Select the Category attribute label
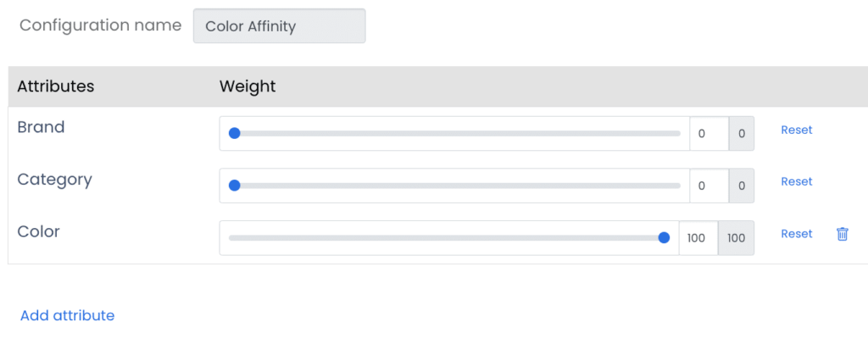The image size is (868, 344). tap(54, 180)
